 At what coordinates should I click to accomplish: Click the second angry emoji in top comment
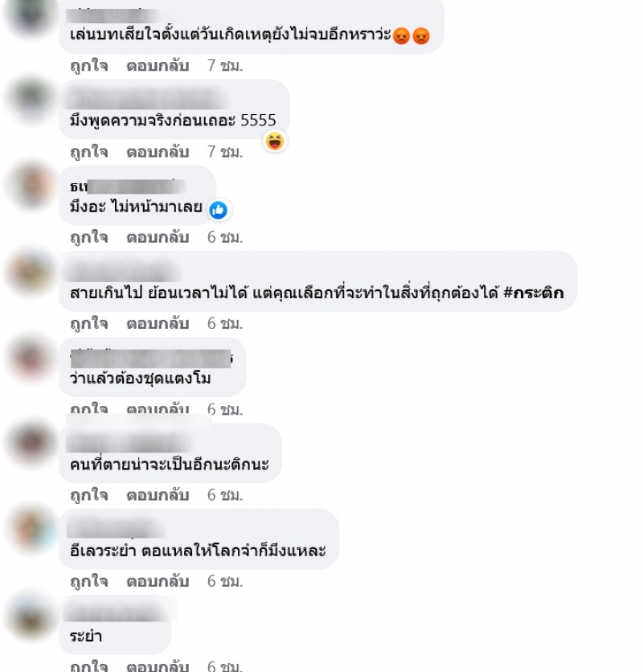point(421,35)
